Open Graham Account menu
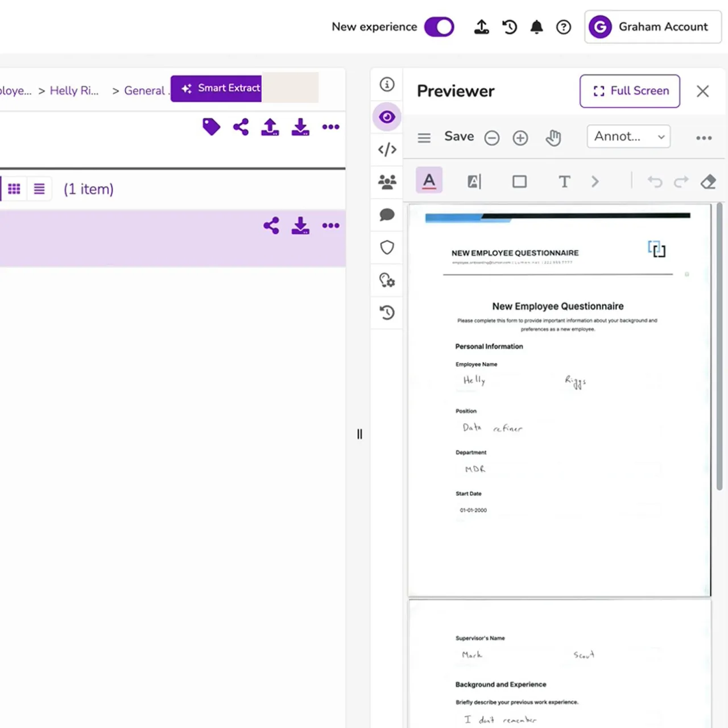 coord(653,27)
